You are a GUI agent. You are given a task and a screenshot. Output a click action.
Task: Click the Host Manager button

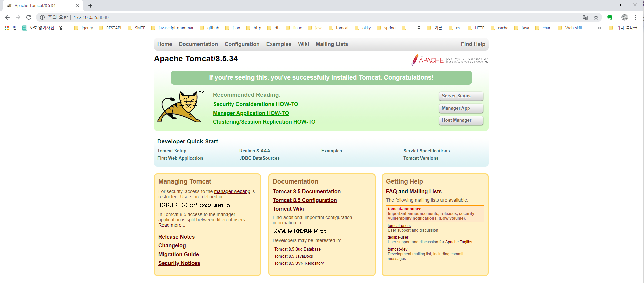[461, 120]
